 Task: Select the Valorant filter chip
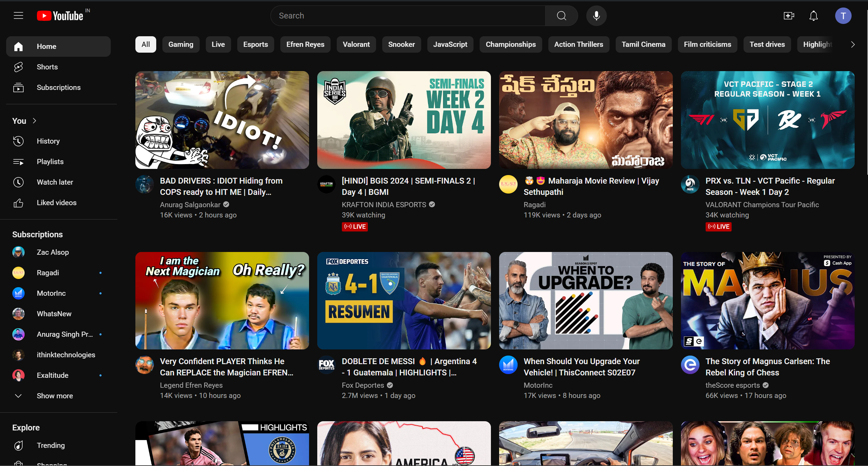pos(356,44)
